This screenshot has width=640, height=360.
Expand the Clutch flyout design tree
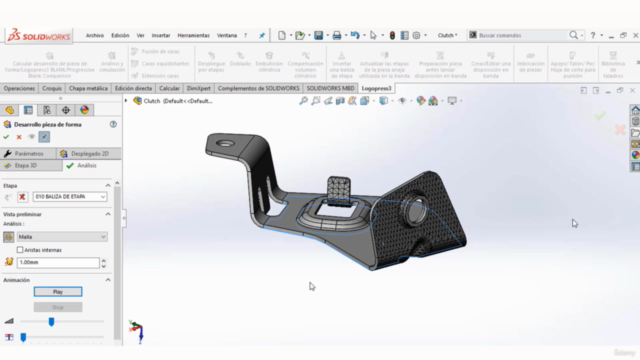pos(126,100)
